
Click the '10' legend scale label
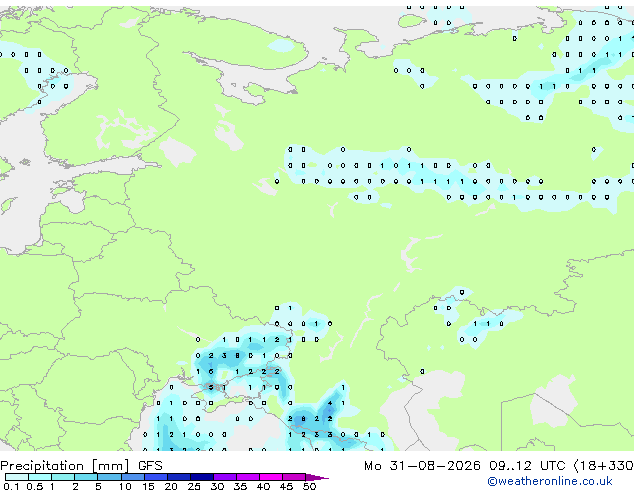pos(125,486)
